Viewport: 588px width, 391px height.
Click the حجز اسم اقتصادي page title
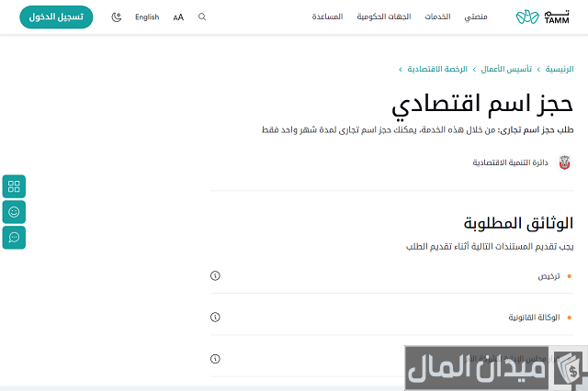click(482, 106)
